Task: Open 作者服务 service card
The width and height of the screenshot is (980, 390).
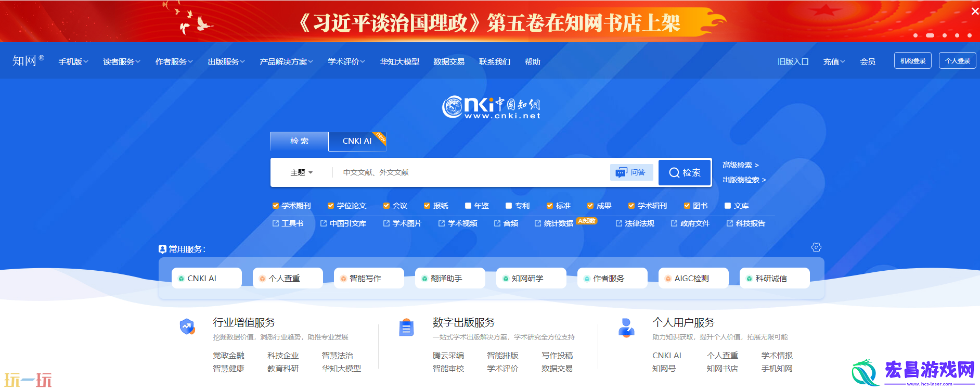Action: [612, 278]
